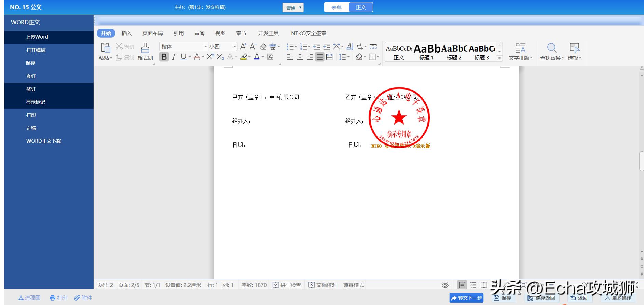Increase font size with A+ icon
Viewport: 644px width, 305px height.
[x=243, y=46]
